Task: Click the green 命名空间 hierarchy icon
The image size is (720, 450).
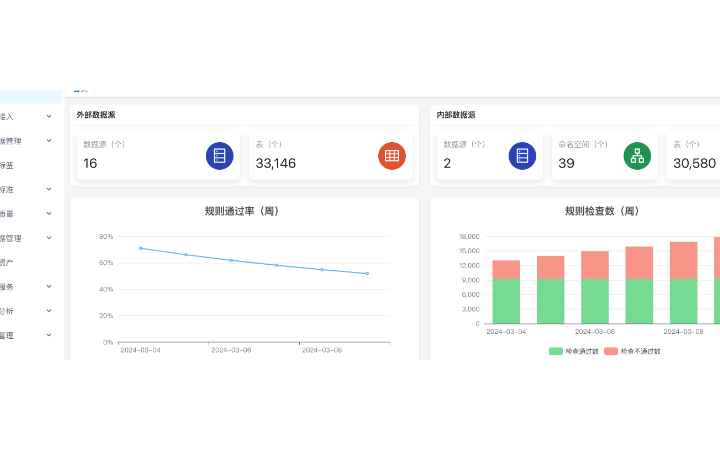Action: tap(637, 156)
